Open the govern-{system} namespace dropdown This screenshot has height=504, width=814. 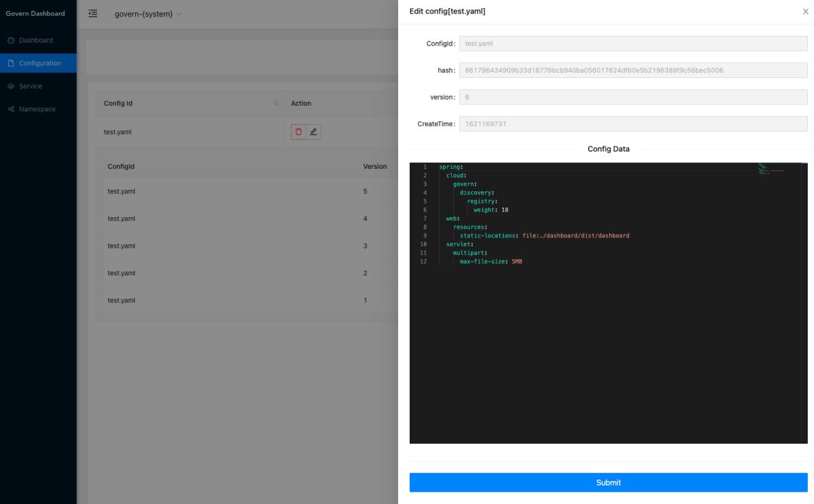click(x=148, y=14)
